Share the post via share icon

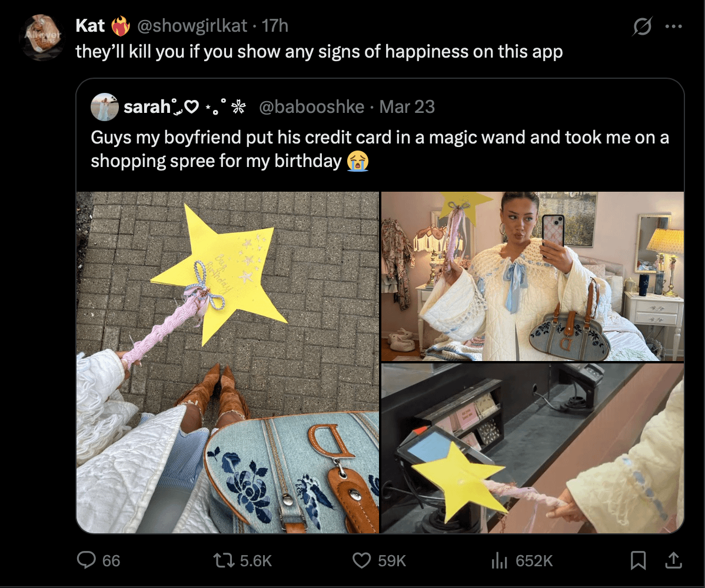(x=672, y=560)
